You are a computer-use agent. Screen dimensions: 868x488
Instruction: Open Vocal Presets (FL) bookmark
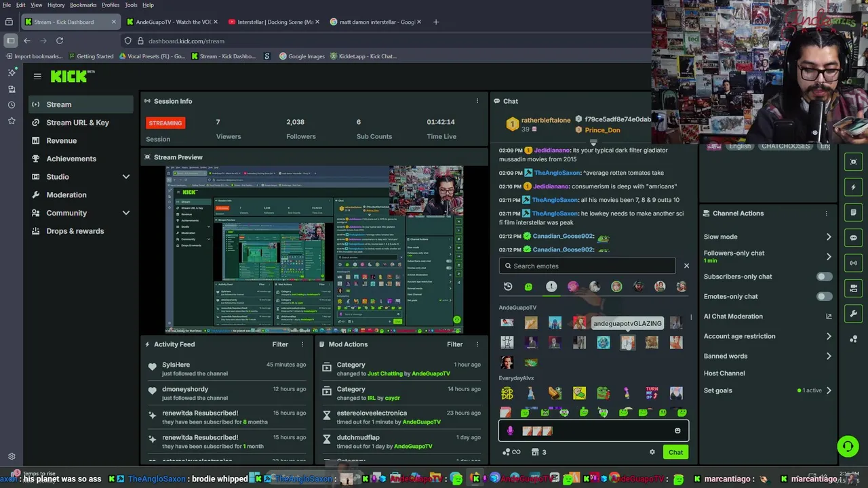click(151, 56)
